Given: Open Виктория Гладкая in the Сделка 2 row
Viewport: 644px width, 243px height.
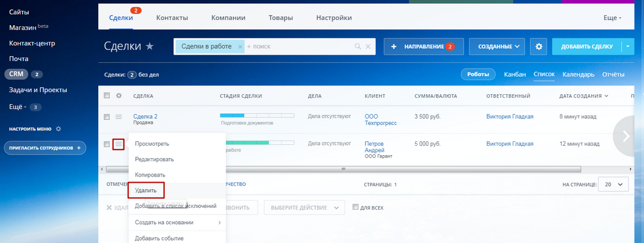Looking at the screenshot, I should coord(509,117).
